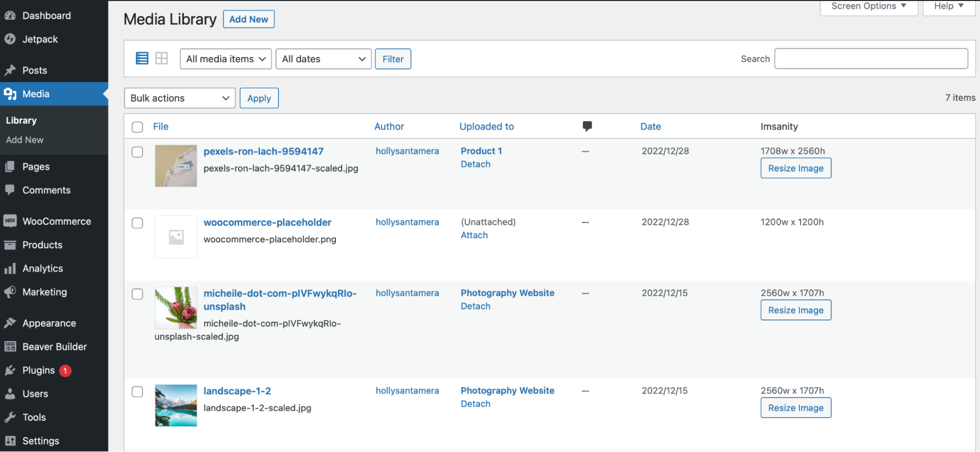Screen dimensions: 980x452
Task: Open the All media items dropdown
Action: tap(226, 59)
